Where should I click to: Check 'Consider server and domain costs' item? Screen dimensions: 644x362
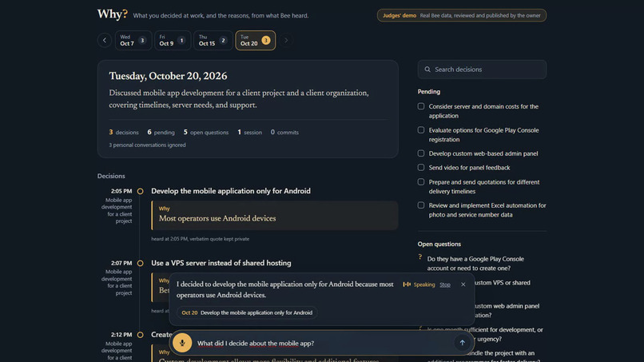point(421,106)
